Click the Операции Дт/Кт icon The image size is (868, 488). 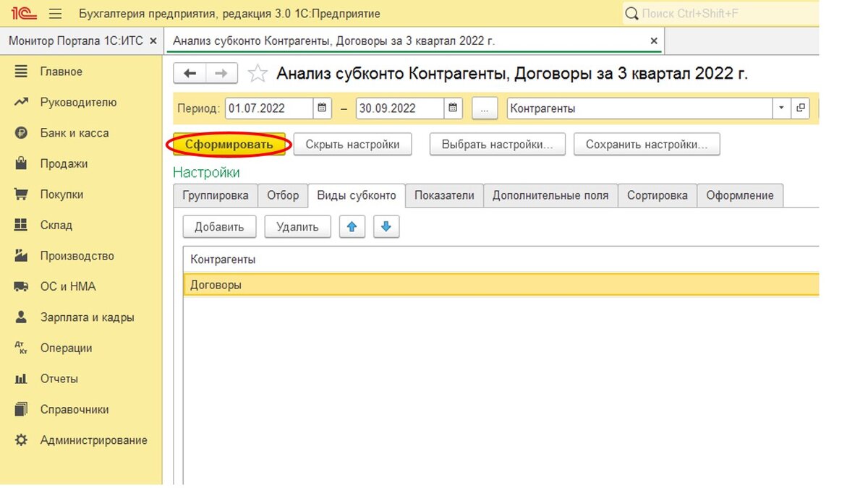coord(21,348)
